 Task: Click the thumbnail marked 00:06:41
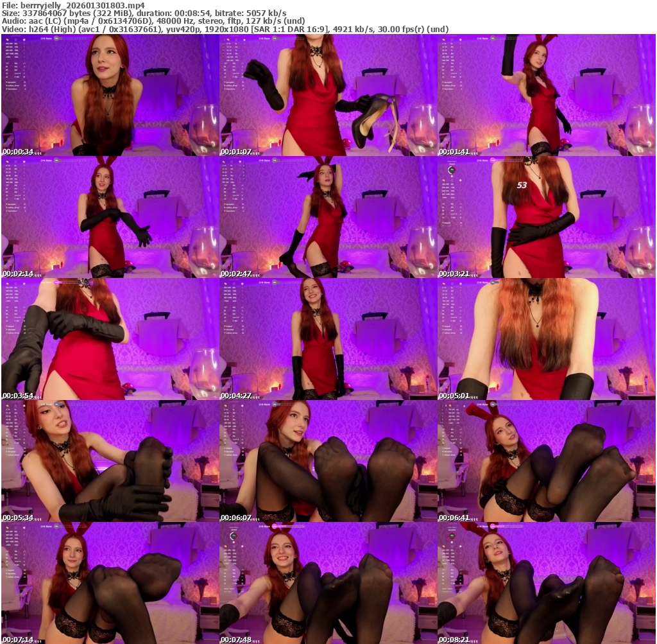coord(546,461)
